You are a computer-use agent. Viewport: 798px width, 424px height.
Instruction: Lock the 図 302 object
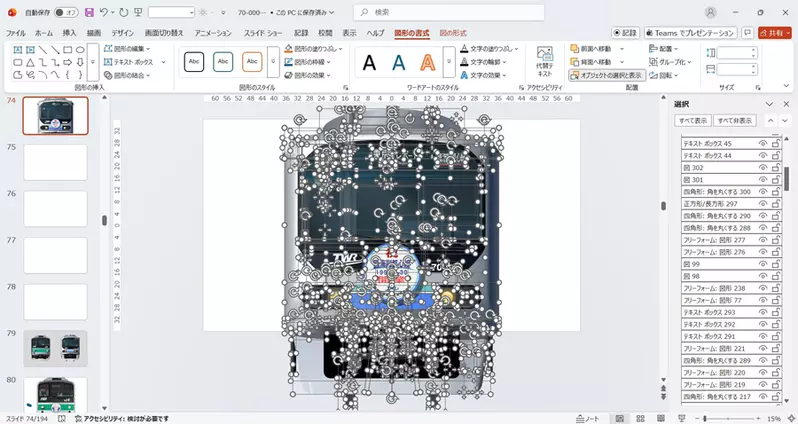click(x=776, y=168)
